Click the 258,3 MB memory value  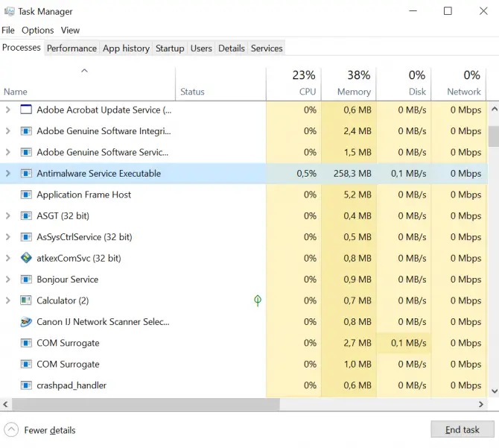point(352,174)
